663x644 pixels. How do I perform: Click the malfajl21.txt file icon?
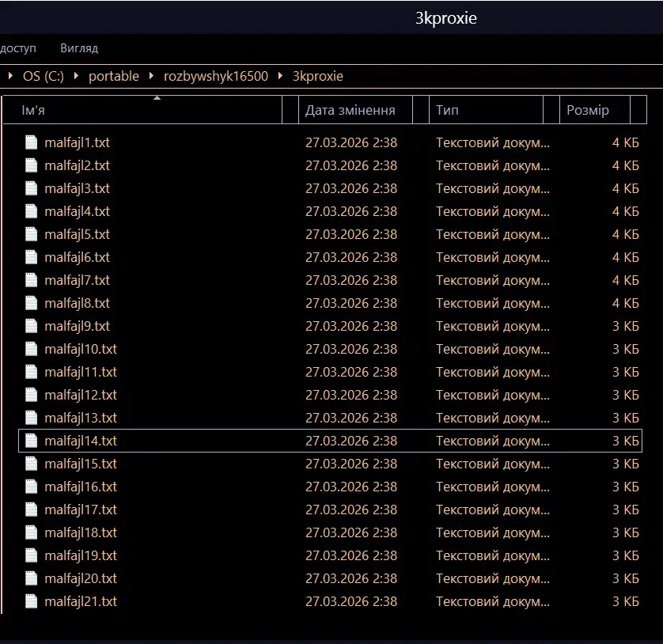pos(31,601)
